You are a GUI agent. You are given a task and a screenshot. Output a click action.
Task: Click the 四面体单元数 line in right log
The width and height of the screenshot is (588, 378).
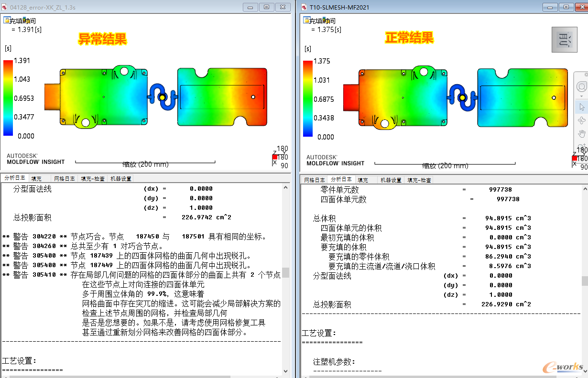tap(420, 199)
